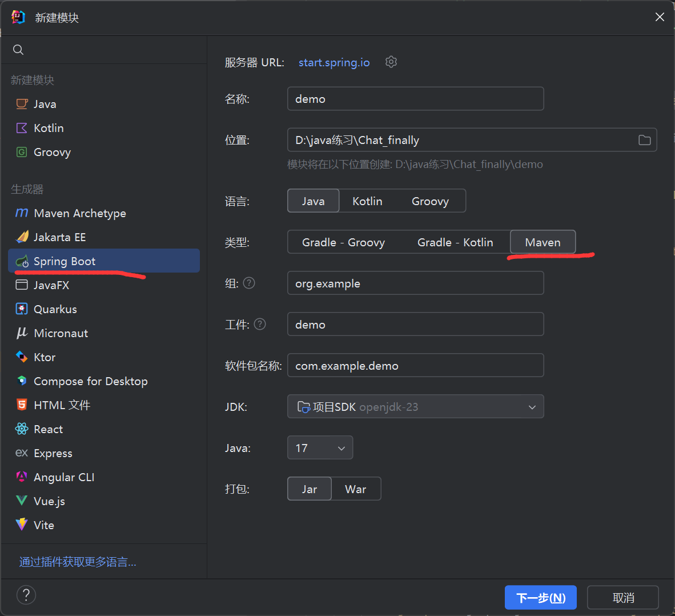Open the Java version 17 dropdown

320,447
